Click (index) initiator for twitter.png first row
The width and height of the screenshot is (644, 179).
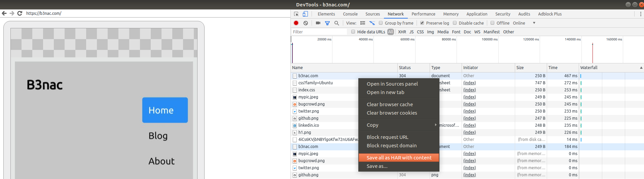coord(469,111)
